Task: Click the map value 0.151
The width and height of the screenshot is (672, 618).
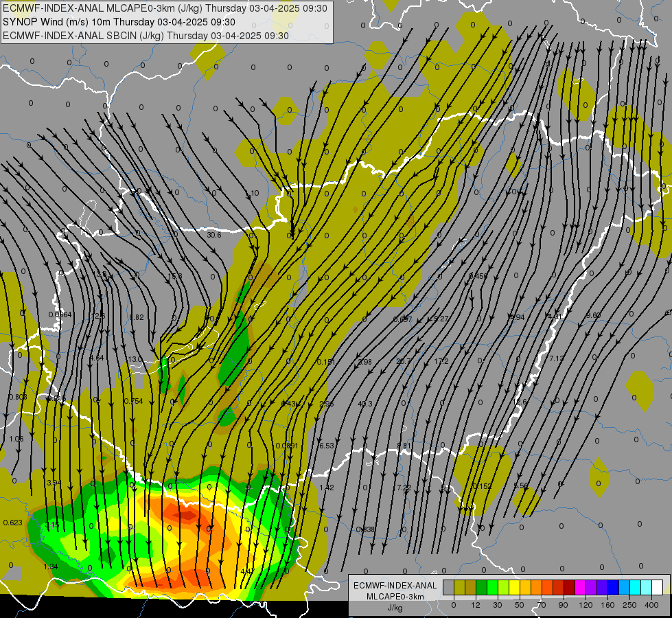Action: coord(326,362)
